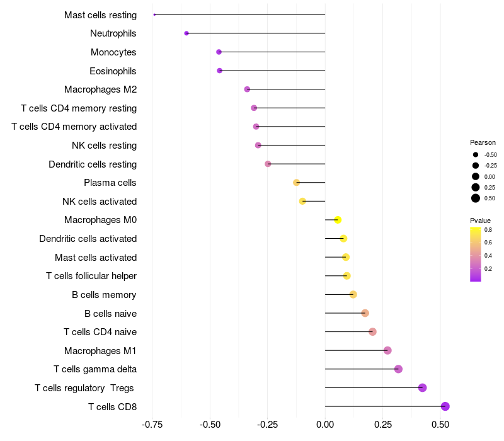Click the -0.50 Pearson size legend circle
The image size is (504, 441).
(x=476, y=154)
